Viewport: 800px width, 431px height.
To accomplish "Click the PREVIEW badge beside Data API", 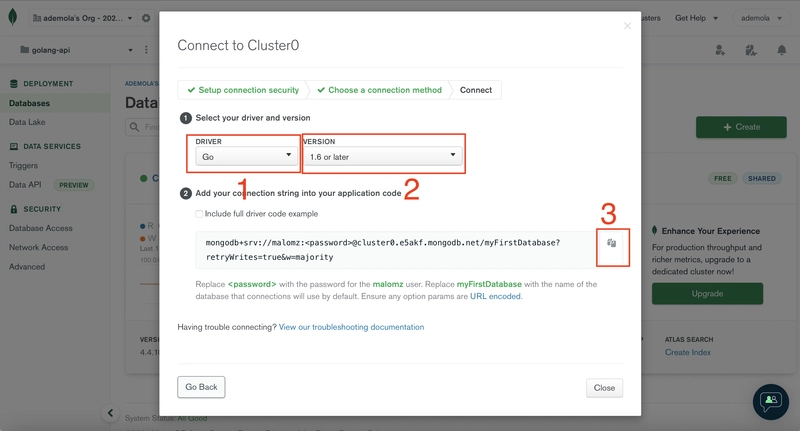I will click(x=73, y=185).
